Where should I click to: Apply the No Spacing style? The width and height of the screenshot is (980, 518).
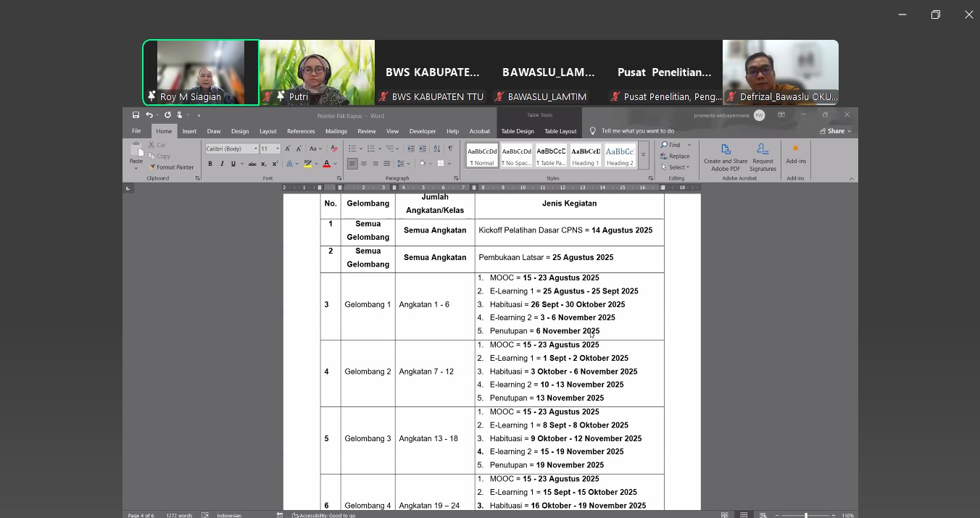pos(517,155)
